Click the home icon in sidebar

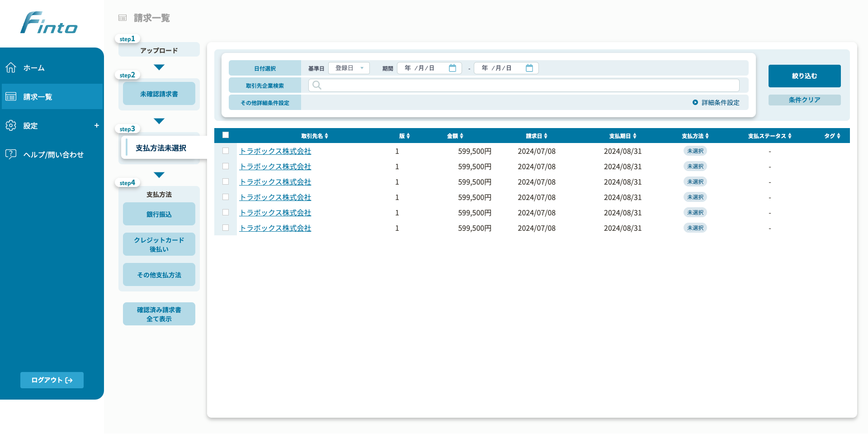tap(11, 67)
